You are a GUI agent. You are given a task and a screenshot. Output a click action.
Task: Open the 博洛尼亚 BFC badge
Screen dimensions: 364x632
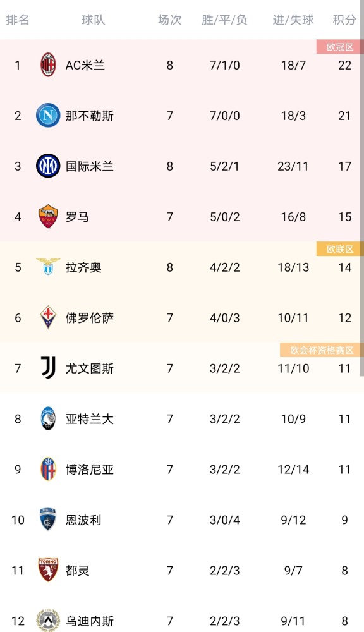coord(48,469)
